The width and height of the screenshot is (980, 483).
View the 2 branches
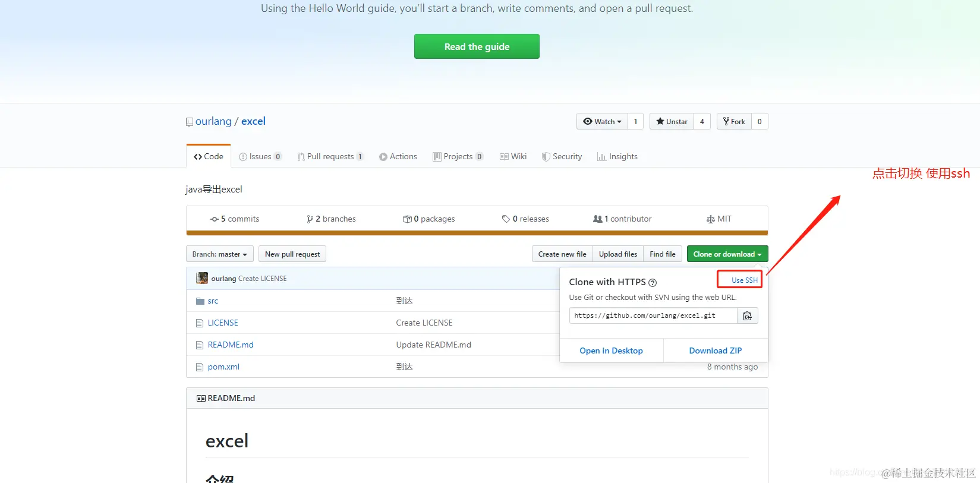tap(331, 219)
